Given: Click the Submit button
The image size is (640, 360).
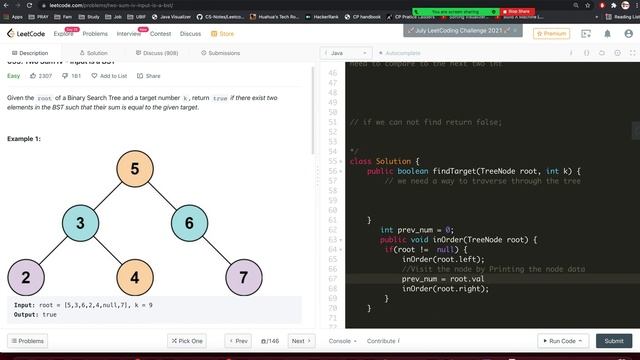Looking at the screenshot, I should 614,341.
